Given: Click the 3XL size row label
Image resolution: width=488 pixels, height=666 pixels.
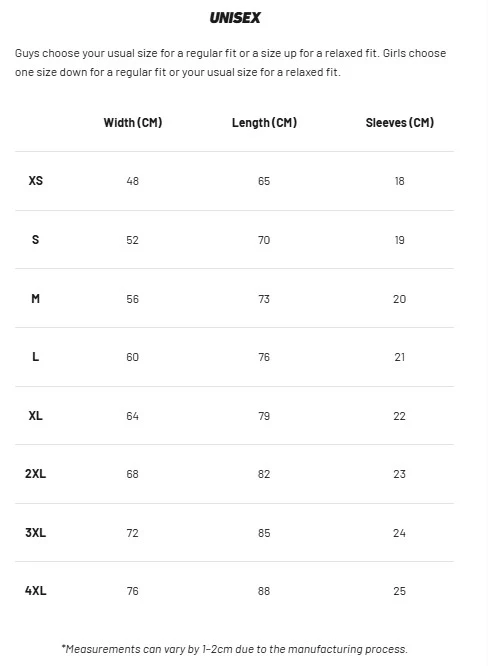Looking at the screenshot, I should point(36,533).
